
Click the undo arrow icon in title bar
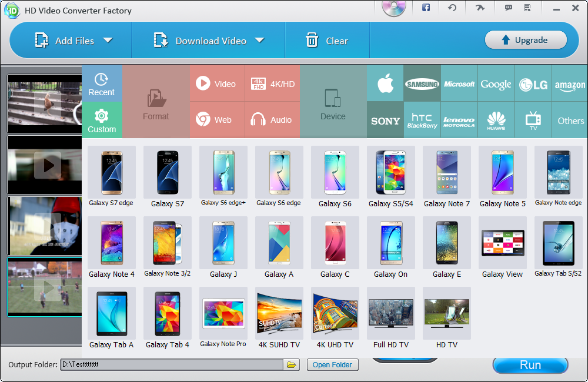452,8
